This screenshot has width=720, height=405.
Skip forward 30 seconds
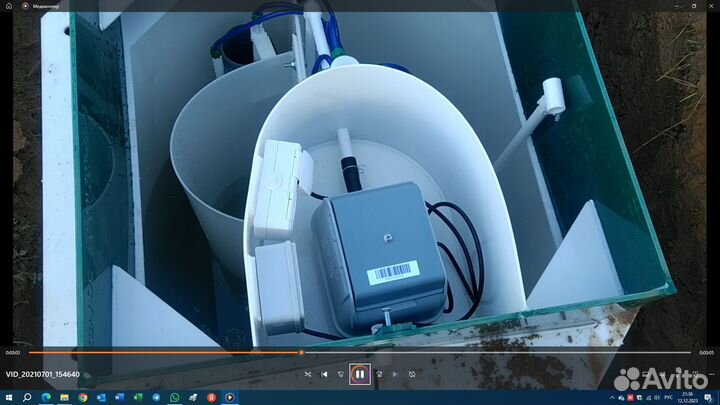(378, 374)
